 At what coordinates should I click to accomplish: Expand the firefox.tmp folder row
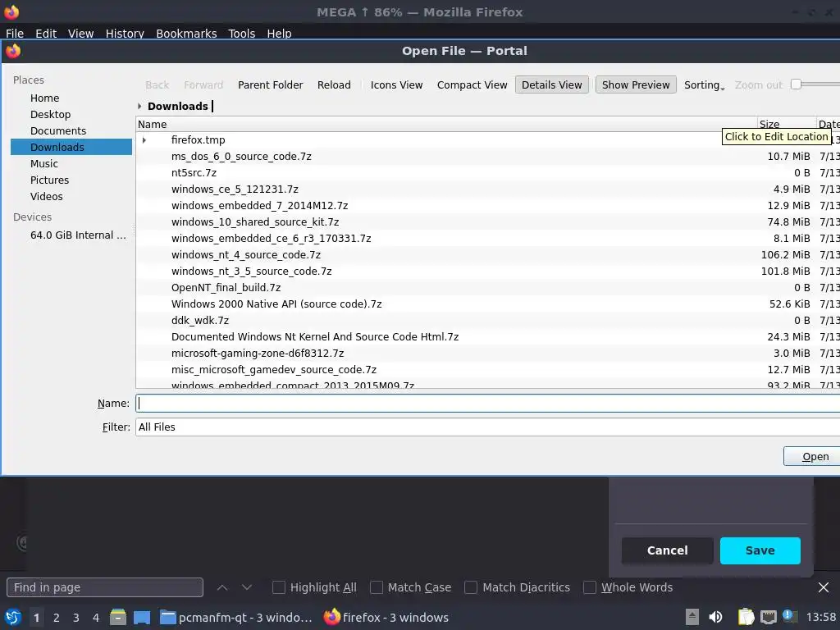[x=144, y=139]
